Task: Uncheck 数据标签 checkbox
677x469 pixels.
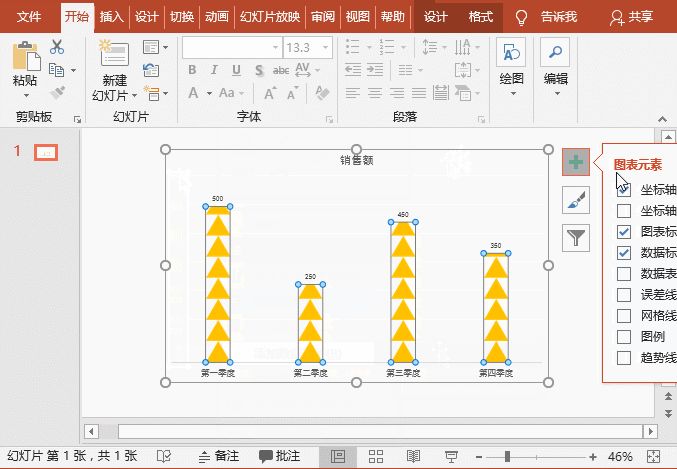Action: [623, 253]
